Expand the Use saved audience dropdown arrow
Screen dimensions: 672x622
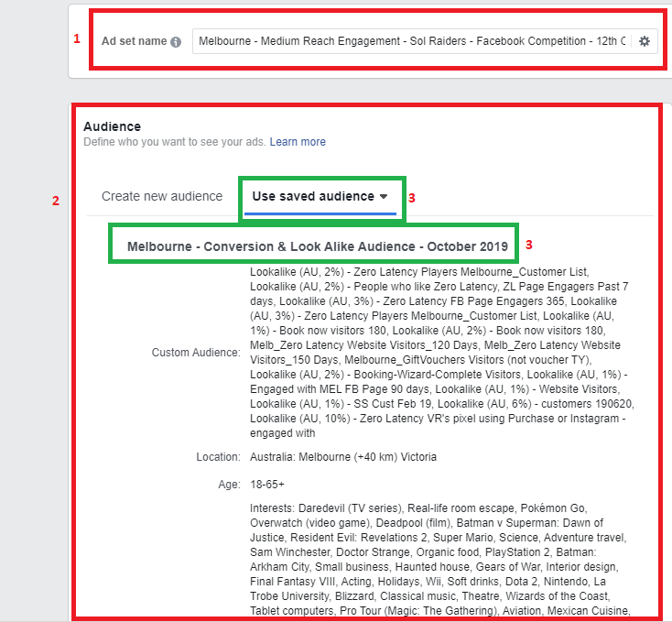click(384, 196)
